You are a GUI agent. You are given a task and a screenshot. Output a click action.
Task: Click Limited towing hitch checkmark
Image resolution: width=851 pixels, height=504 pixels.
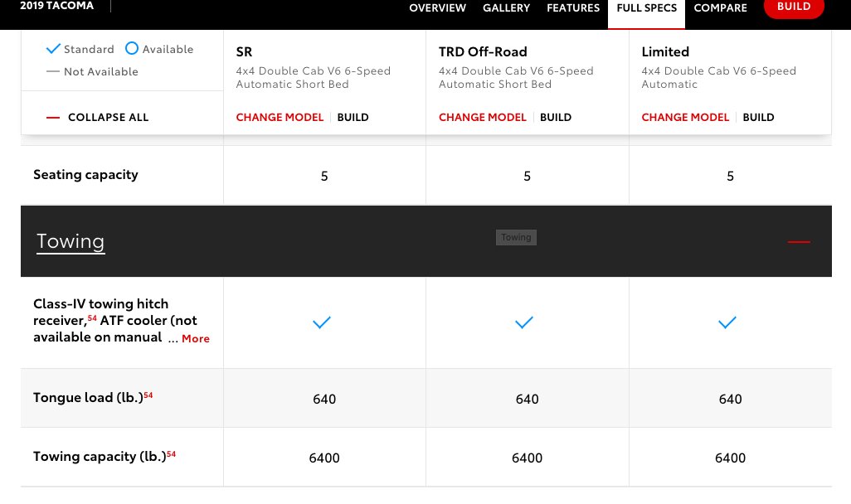[727, 322]
